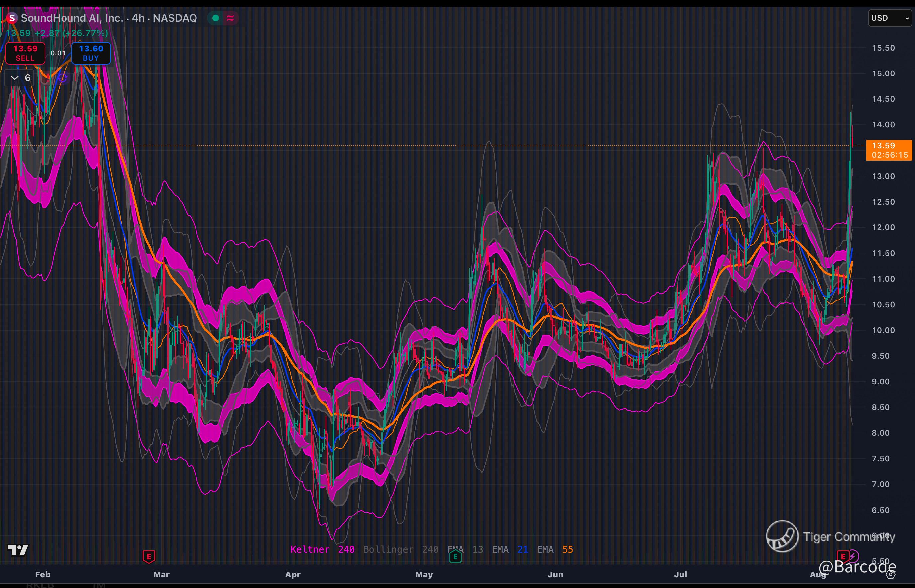This screenshot has height=588, width=915.
Task: Open chart settings hexagon gear icon
Action: pos(891,574)
